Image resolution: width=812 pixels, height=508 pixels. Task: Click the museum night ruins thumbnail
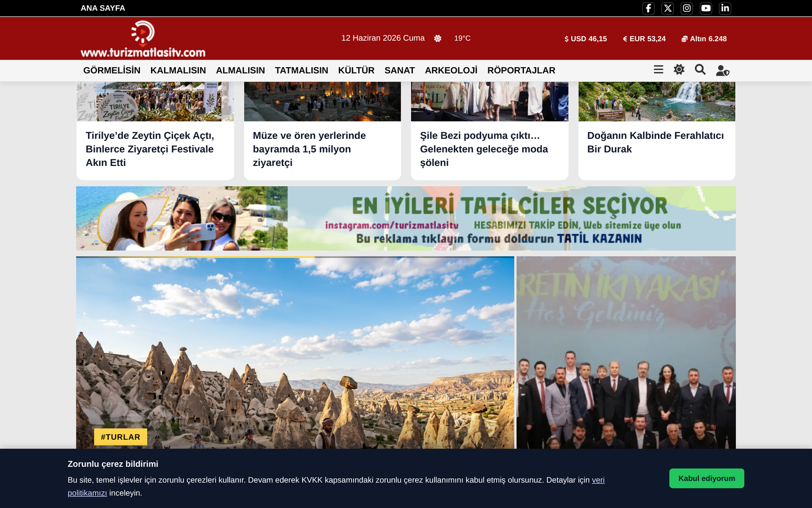pyautogui.click(x=323, y=102)
